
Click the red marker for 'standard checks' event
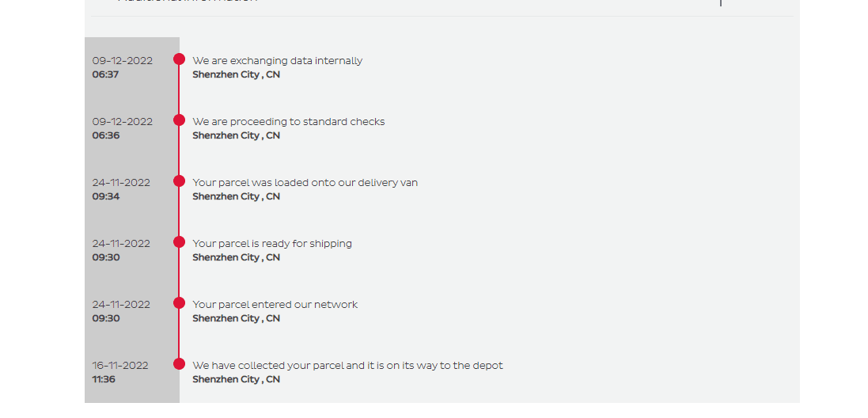pyautogui.click(x=179, y=120)
